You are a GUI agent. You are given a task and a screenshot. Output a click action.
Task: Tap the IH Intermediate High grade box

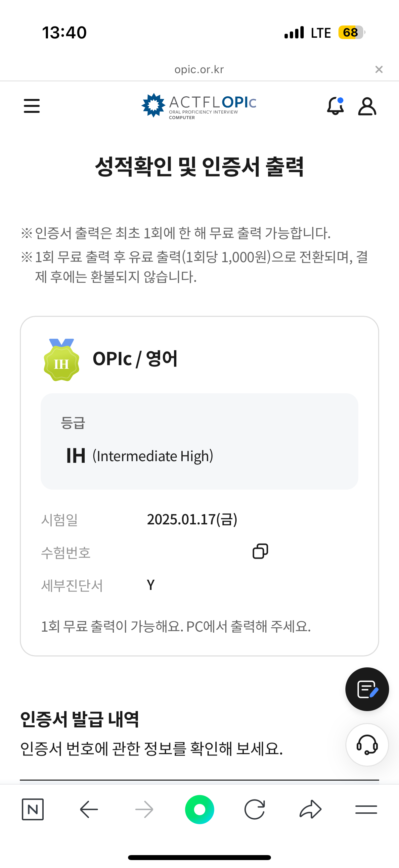click(199, 441)
